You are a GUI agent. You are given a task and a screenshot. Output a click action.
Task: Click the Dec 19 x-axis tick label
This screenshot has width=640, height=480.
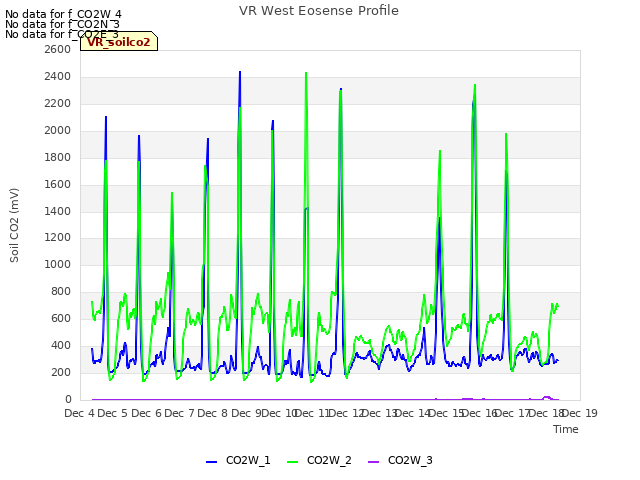tap(580, 413)
